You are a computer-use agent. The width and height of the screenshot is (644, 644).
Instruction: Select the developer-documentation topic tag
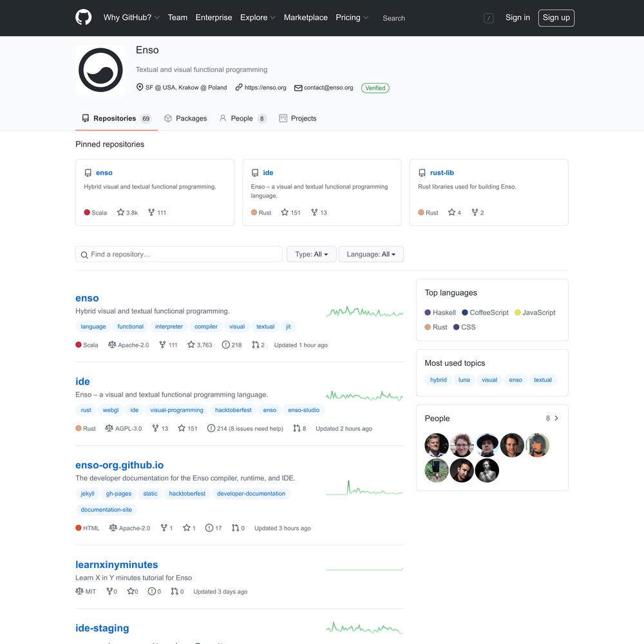[251, 494]
